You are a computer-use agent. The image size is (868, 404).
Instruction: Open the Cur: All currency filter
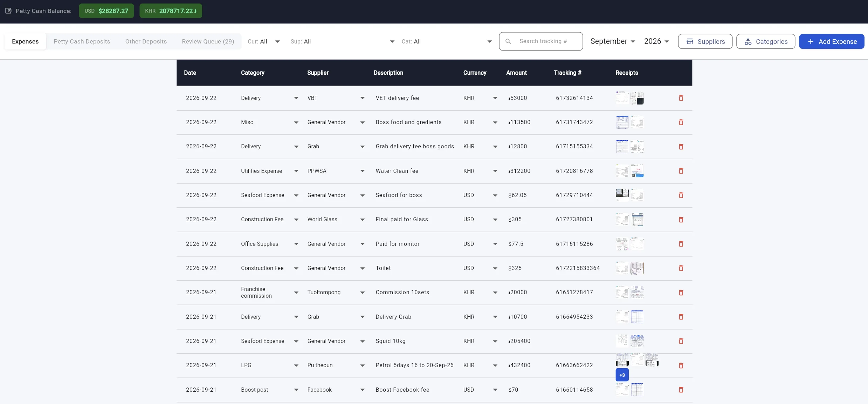[x=264, y=41]
